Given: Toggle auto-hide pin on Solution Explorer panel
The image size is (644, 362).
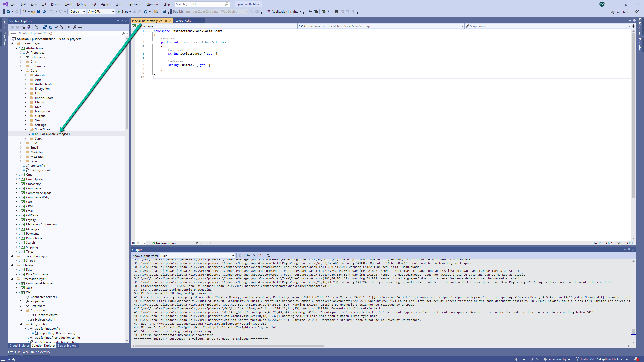Looking at the screenshot, I should (122, 21).
